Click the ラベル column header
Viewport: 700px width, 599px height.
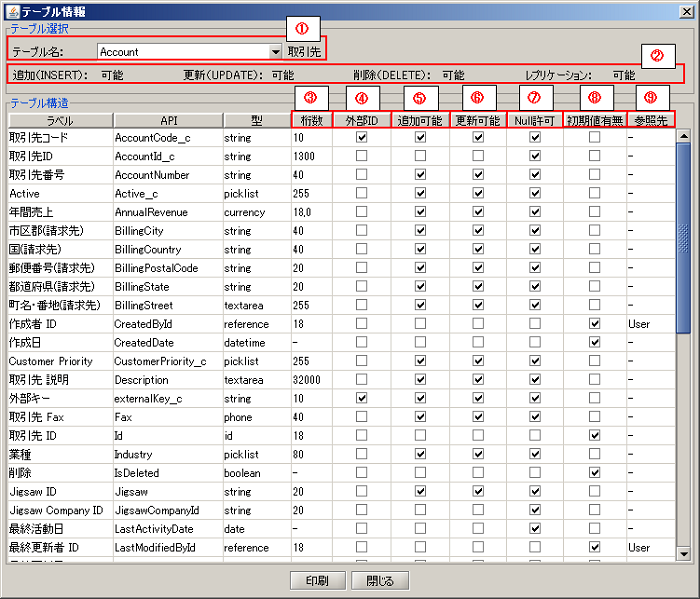60,121
